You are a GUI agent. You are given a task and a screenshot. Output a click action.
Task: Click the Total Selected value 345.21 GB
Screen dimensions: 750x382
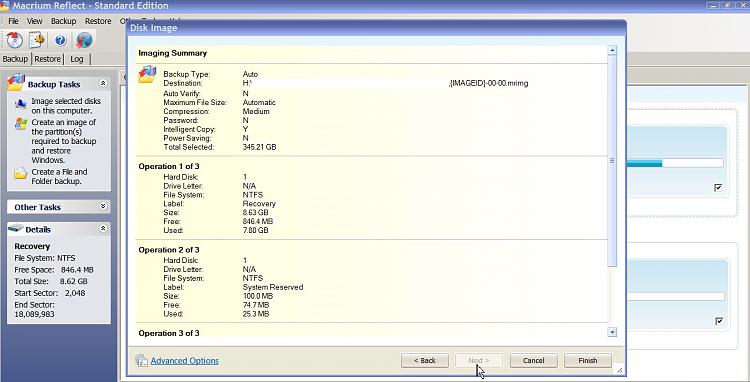coord(259,147)
